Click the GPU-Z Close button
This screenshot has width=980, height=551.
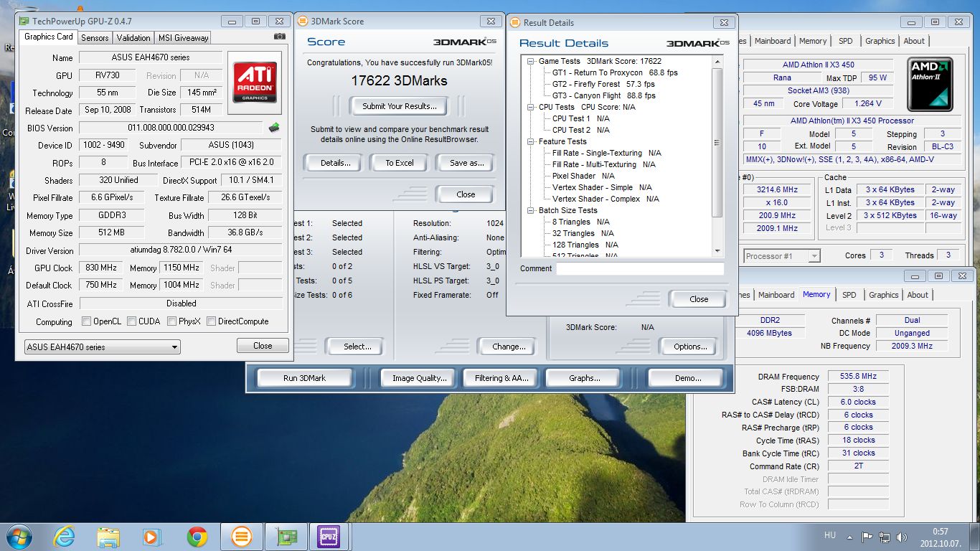tap(263, 346)
